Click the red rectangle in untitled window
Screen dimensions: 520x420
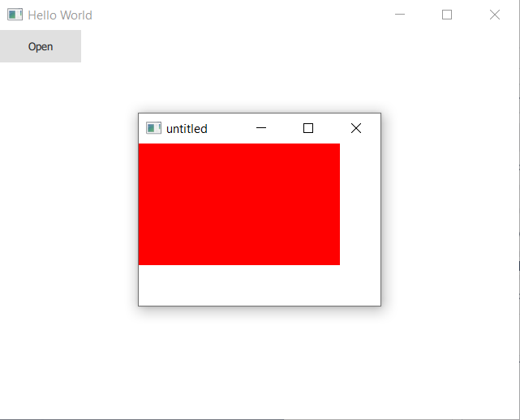(239, 204)
